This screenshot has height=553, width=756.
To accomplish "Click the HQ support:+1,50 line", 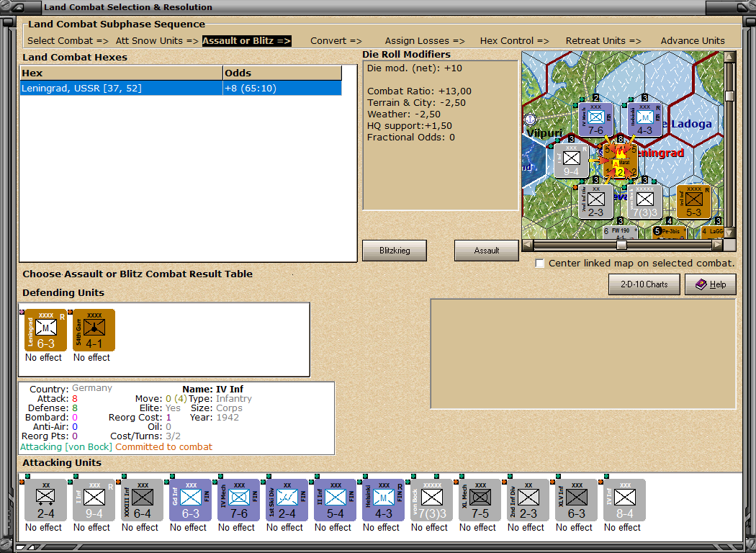I will click(410, 126).
